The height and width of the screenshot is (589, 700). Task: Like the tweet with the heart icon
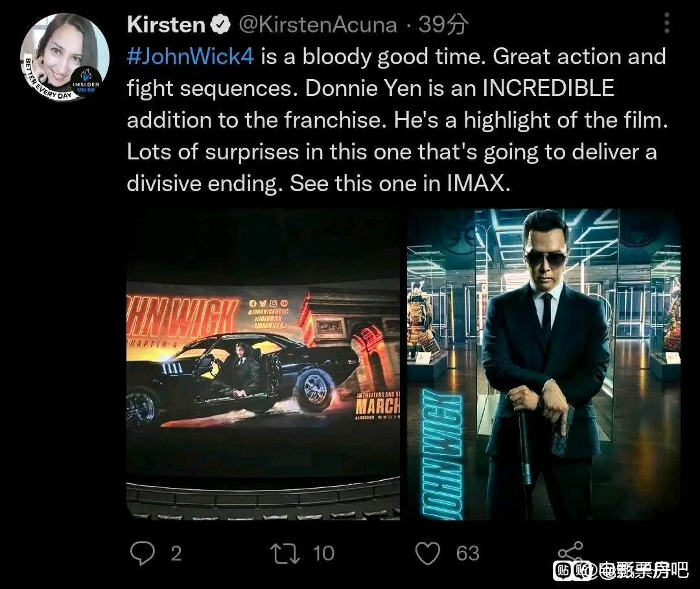428,553
